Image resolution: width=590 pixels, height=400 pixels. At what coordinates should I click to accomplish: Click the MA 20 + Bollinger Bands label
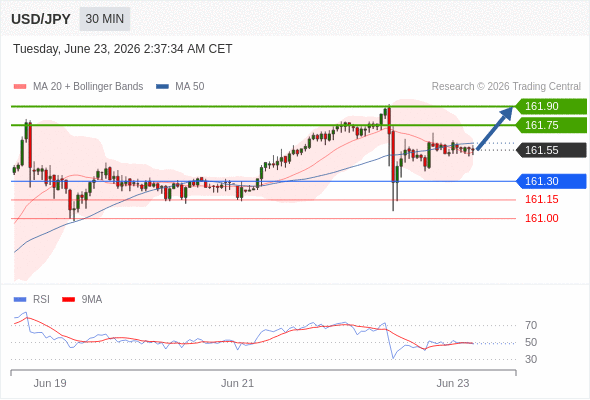[x=88, y=87]
